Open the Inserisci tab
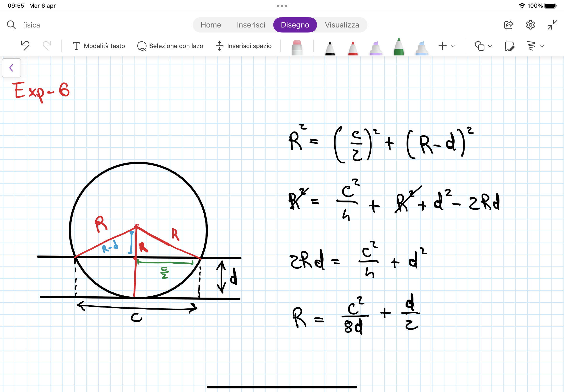Image resolution: width=564 pixels, height=392 pixels. (x=251, y=25)
